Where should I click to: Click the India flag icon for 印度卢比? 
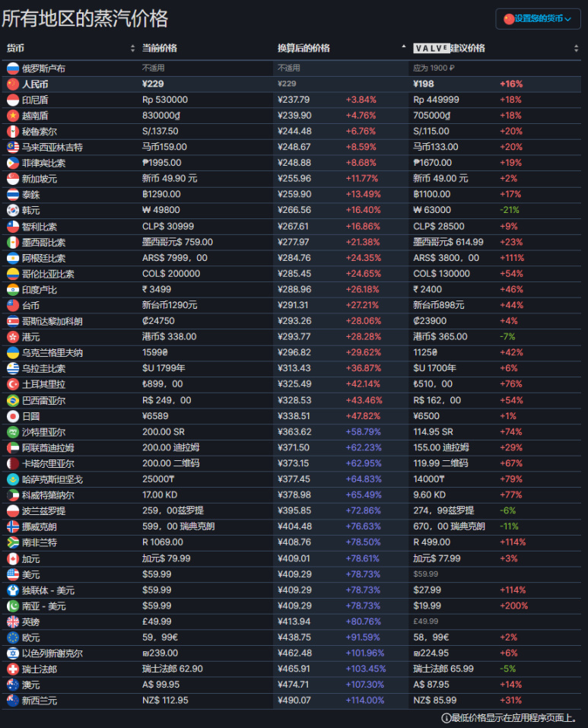click(13, 290)
